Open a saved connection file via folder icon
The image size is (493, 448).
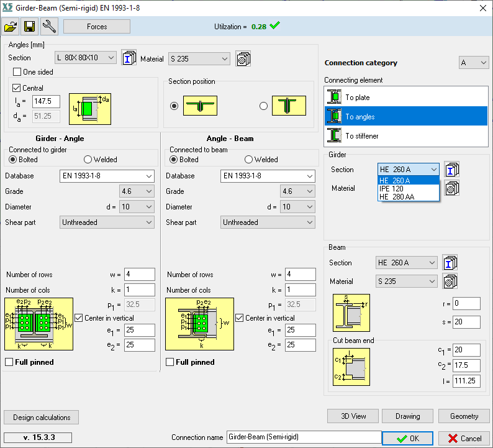pyautogui.click(x=11, y=27)
